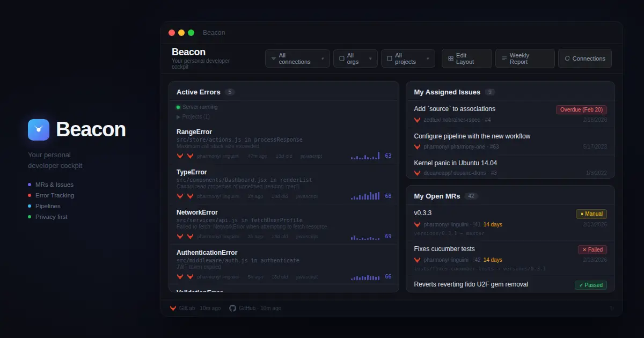This screenshot has width=644, height=338.
Task: Click the NetworkError event count 69
Action: point(388,237)
